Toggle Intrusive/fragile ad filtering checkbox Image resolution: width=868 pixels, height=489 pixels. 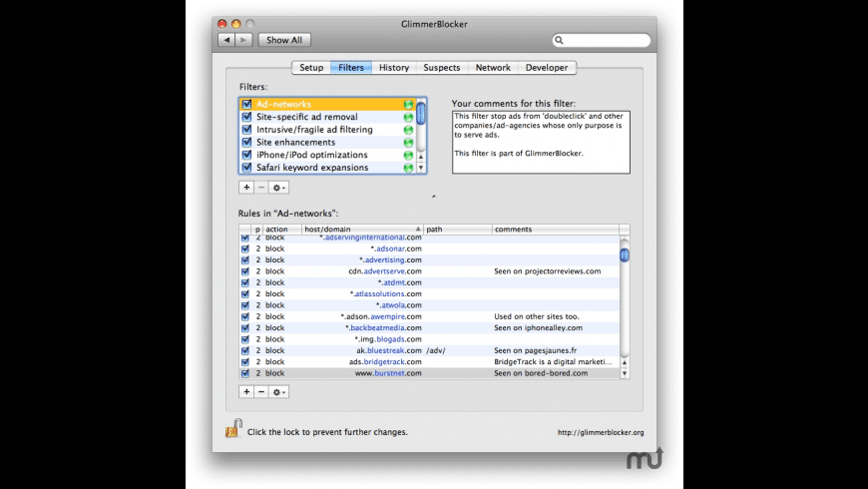click(x=246, y=130)
